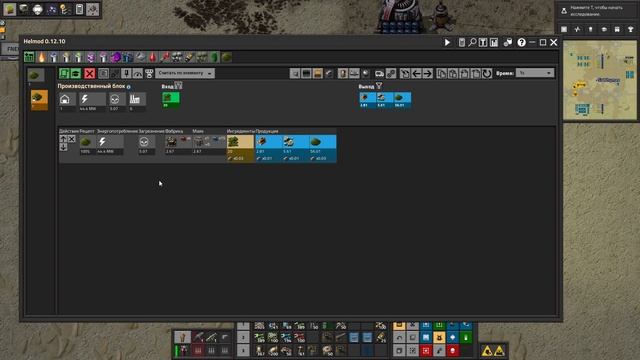Expand the calculation mode dropdown in toolbar

(185, 73)
